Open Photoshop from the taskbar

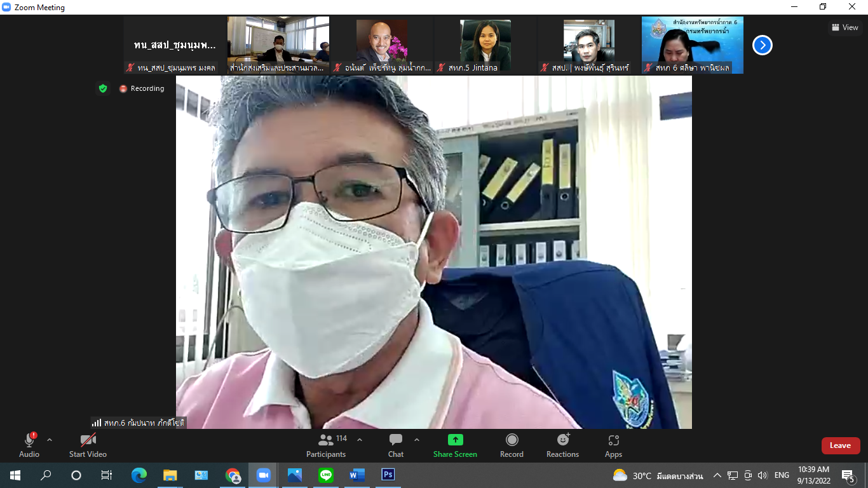pyautogui.click(x=388, y=475)
